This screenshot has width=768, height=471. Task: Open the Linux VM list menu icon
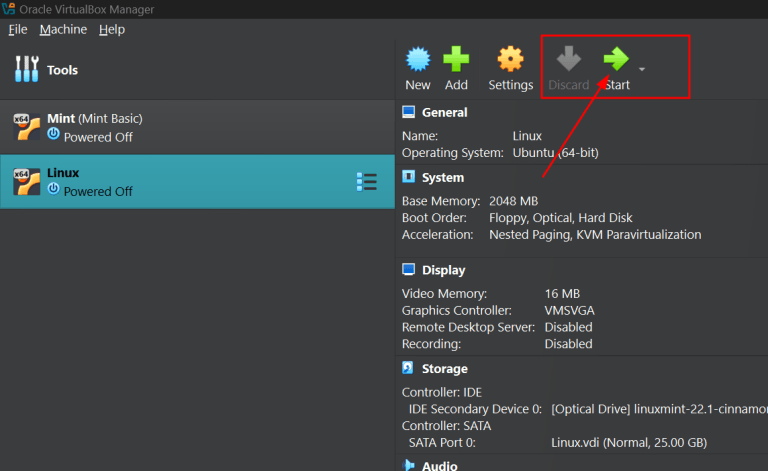366,181
